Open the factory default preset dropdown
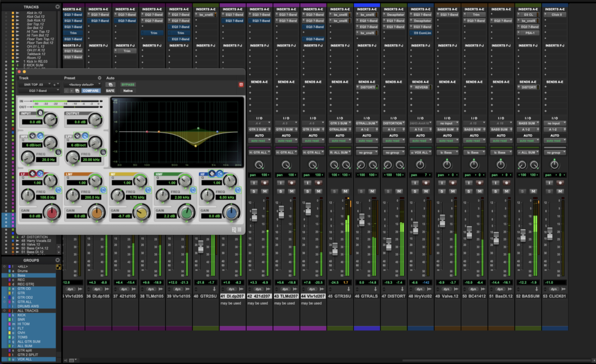The height and width of the screenshot is (364, 596). coord(81,84)
